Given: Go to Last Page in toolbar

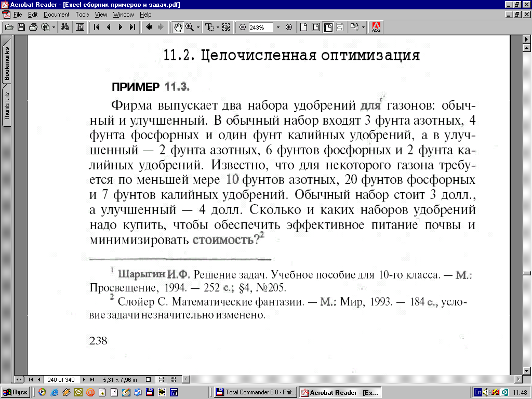Looking at the screenshot, I should [x=132, y=27].
